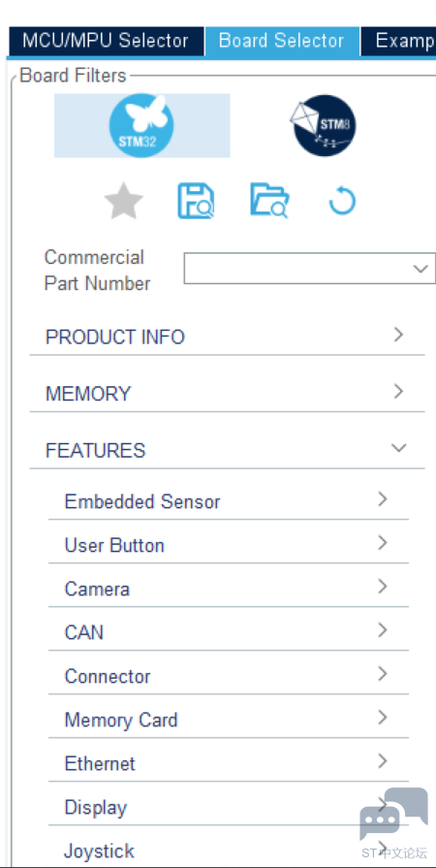436x868 pixels.
Task: Expand the Memory Card filter
Action: [x=228, y=720]
